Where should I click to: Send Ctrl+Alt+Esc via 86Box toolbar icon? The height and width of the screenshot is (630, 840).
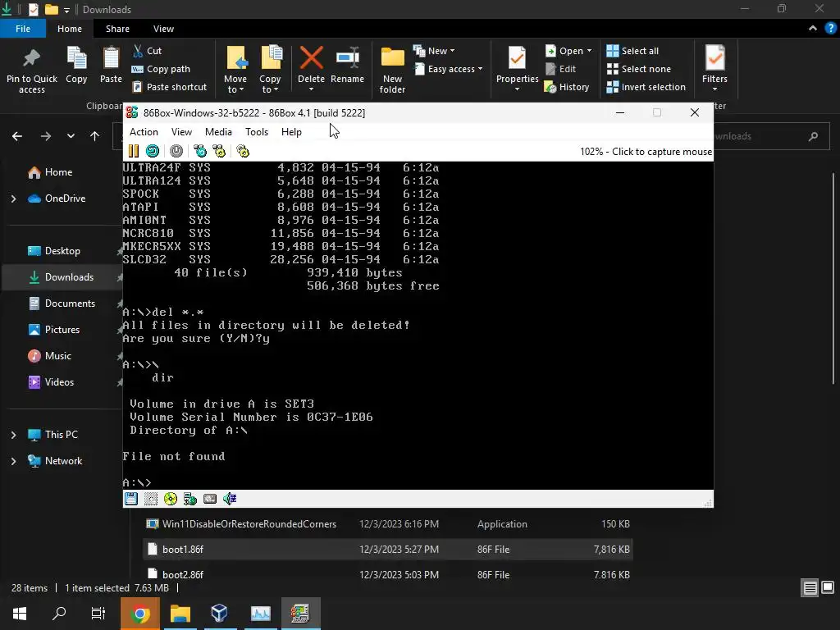pos(219,151)
